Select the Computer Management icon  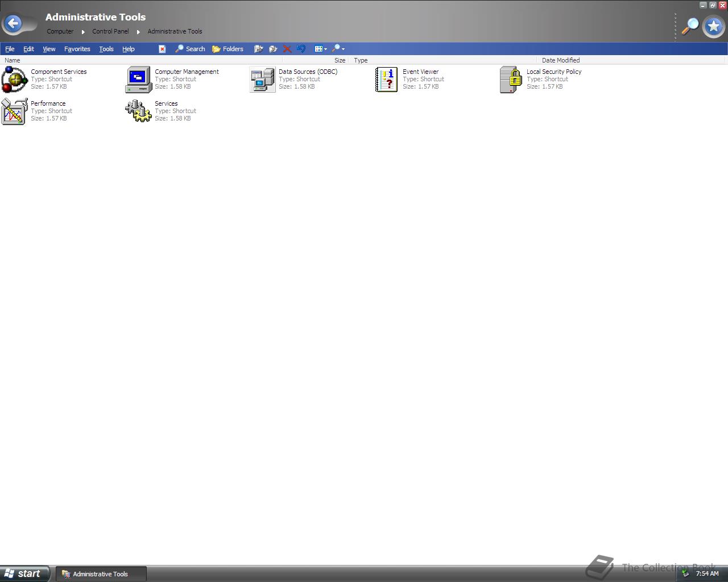point(139,80)
